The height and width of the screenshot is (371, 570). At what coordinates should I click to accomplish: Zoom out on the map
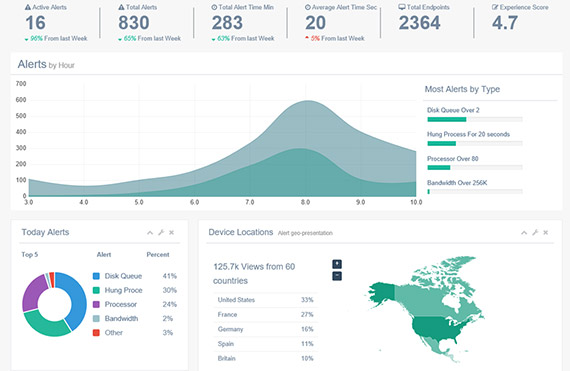tap(337, 276)
